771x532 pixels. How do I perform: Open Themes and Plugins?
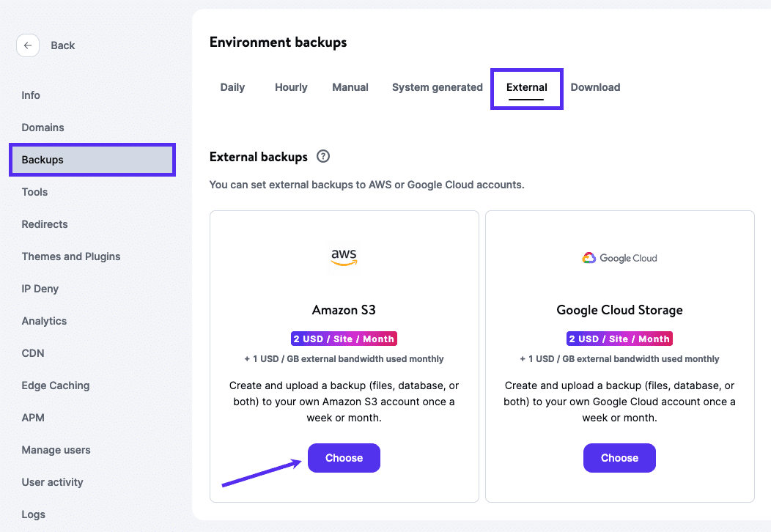tap(71, 256)
